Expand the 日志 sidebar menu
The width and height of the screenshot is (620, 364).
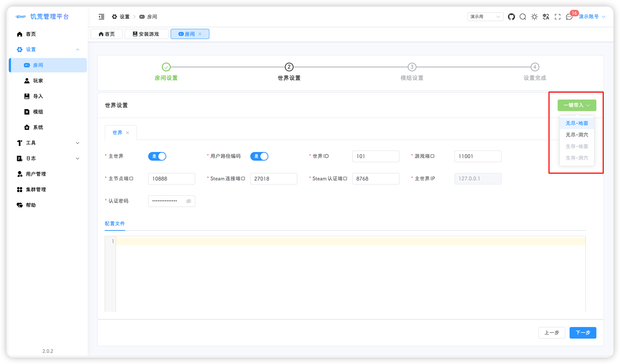tap(48, 158)
